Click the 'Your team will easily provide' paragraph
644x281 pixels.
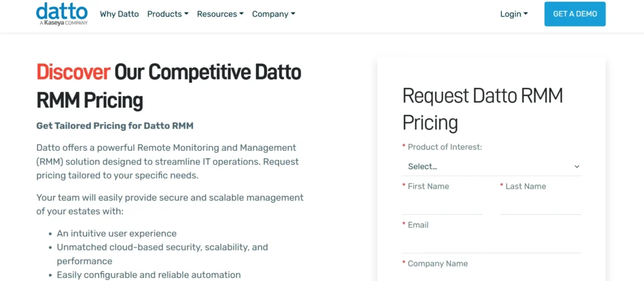pyautogui.click(x=170, y=204)
